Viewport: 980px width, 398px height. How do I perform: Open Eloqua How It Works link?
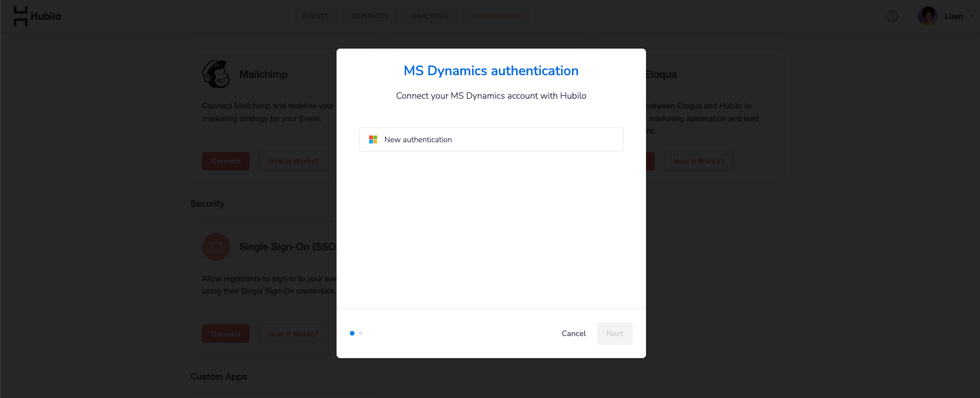pos(699,161)
